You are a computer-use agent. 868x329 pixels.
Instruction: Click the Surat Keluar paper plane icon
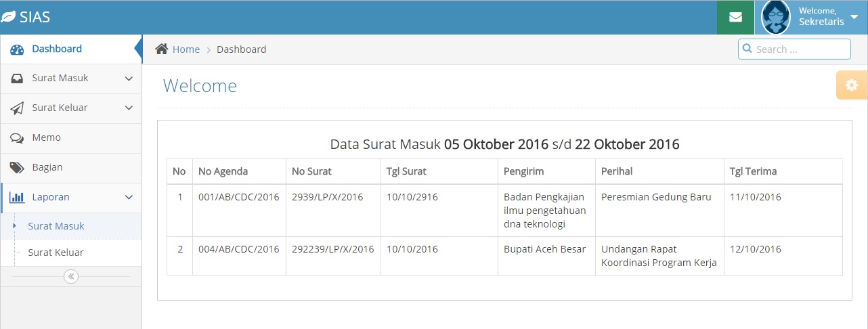pyautogui.click(x=17, y=108)
